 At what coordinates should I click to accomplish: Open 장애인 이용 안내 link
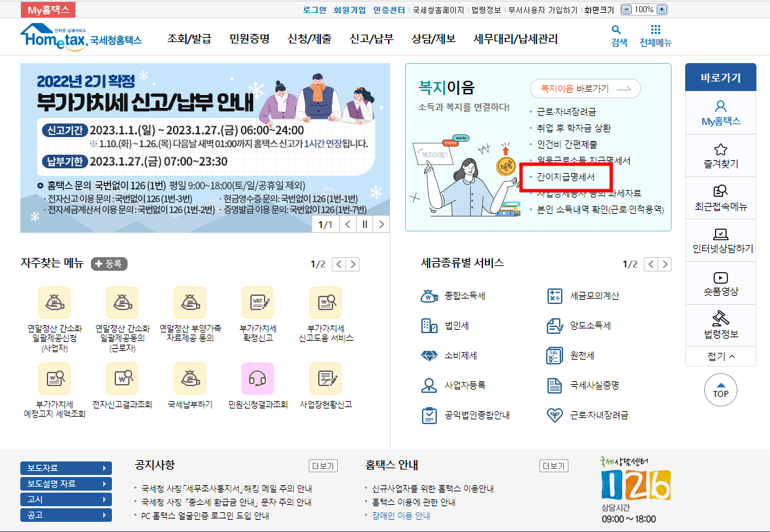tap(401, 516)
